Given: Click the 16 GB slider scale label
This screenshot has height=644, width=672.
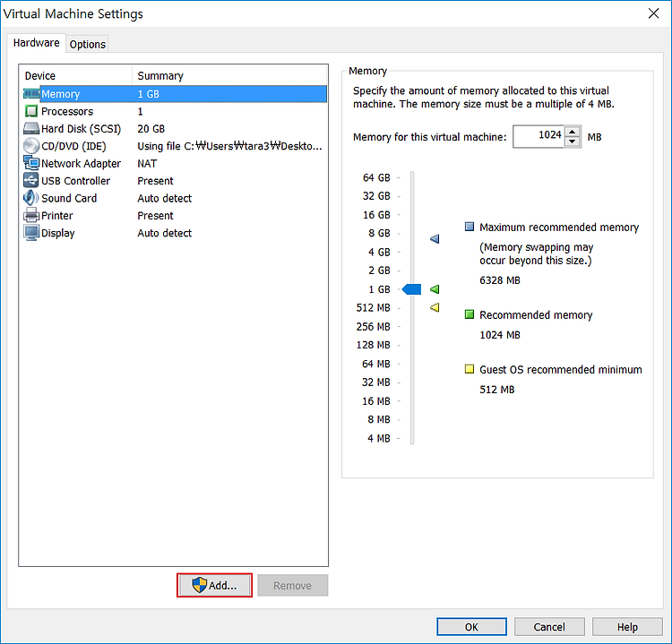Looking at the screenshot, I should [x=376, y=215].
